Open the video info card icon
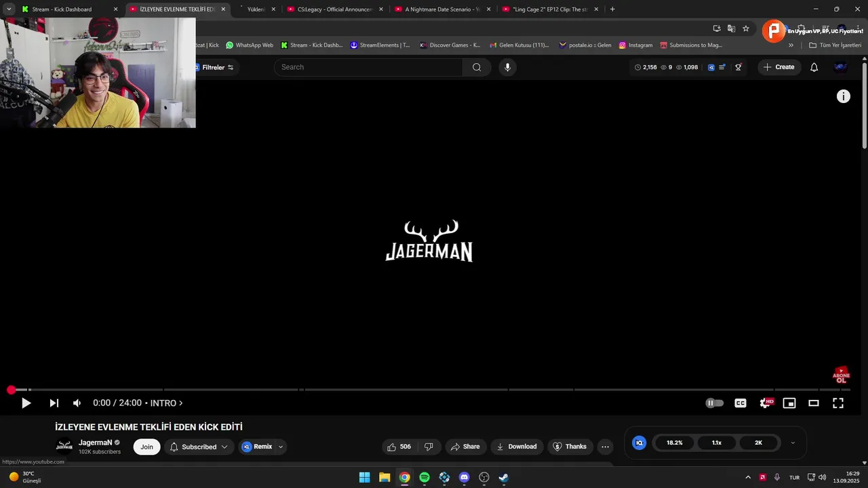The image size is (868, 488). (844, 96)
